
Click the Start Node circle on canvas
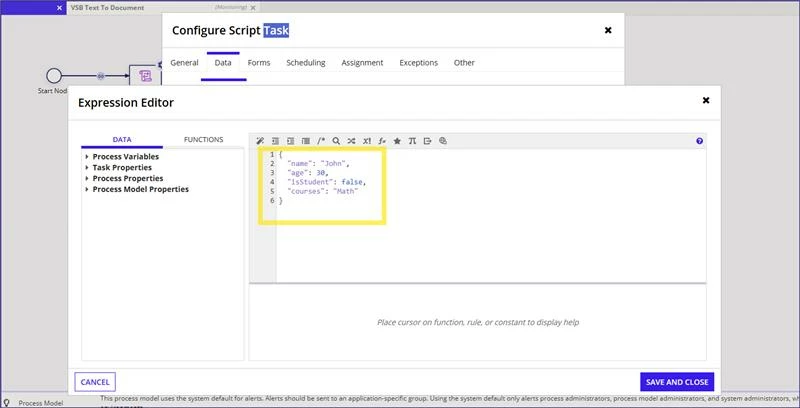point(54,76)
